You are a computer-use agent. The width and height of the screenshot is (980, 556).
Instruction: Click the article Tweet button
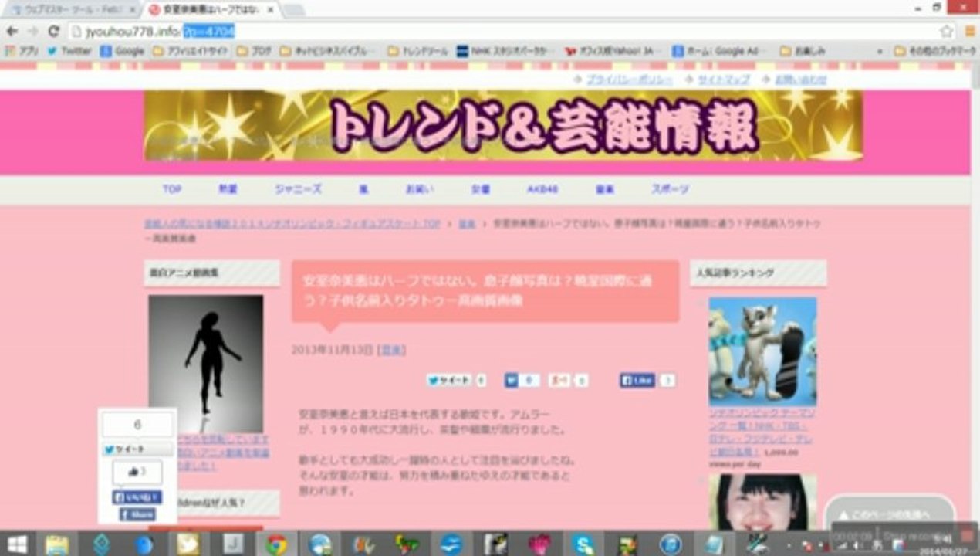coord(449,380)
